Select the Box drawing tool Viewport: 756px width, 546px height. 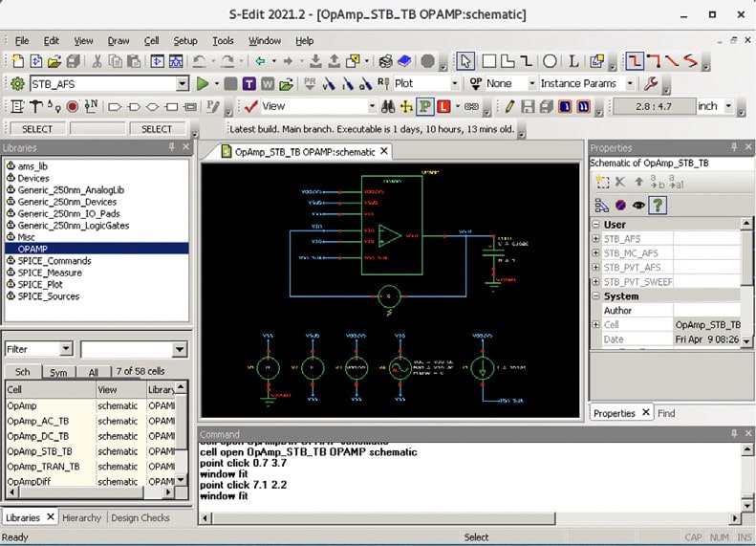pos(489,61)
